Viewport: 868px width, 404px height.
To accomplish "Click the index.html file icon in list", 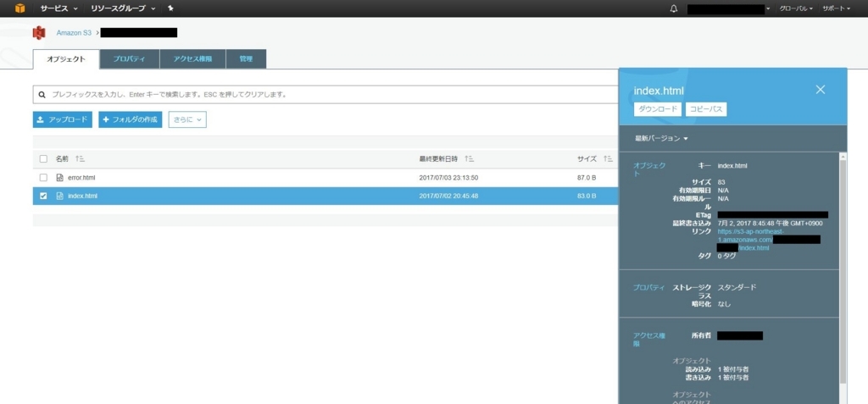I will tap(60, 196).
